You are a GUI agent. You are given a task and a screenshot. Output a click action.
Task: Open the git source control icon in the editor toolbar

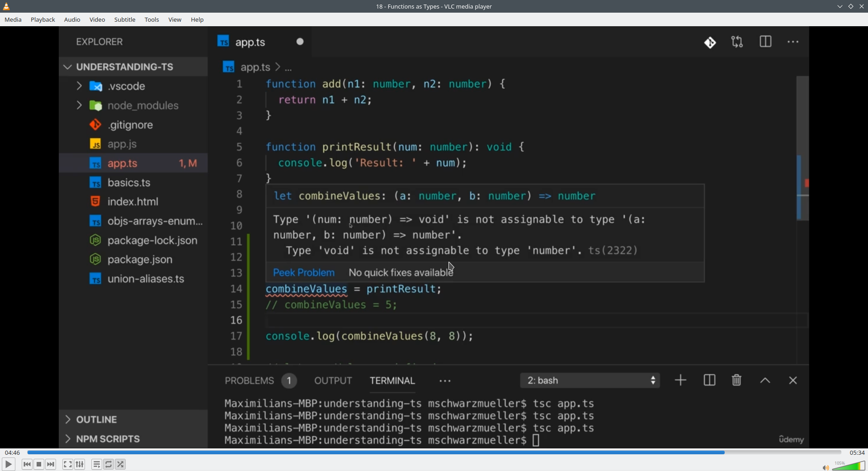pyautogui.click(x=710, y=42)
